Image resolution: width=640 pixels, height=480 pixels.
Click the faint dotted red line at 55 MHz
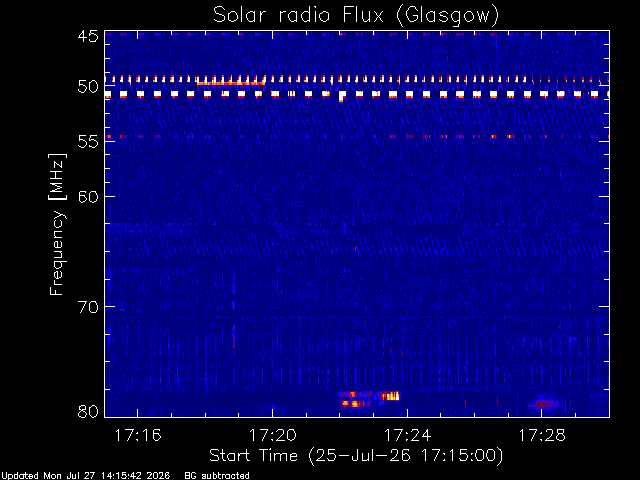tap(357, 137)
